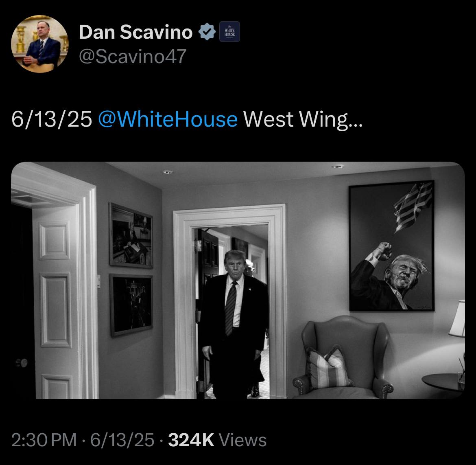
Task: Select the 'West Wing...' tweet text
Action: tap(303, 119)
